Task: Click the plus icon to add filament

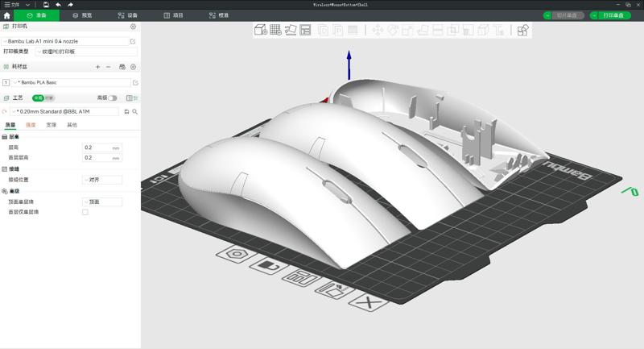Action: click(x=97, y=67)
